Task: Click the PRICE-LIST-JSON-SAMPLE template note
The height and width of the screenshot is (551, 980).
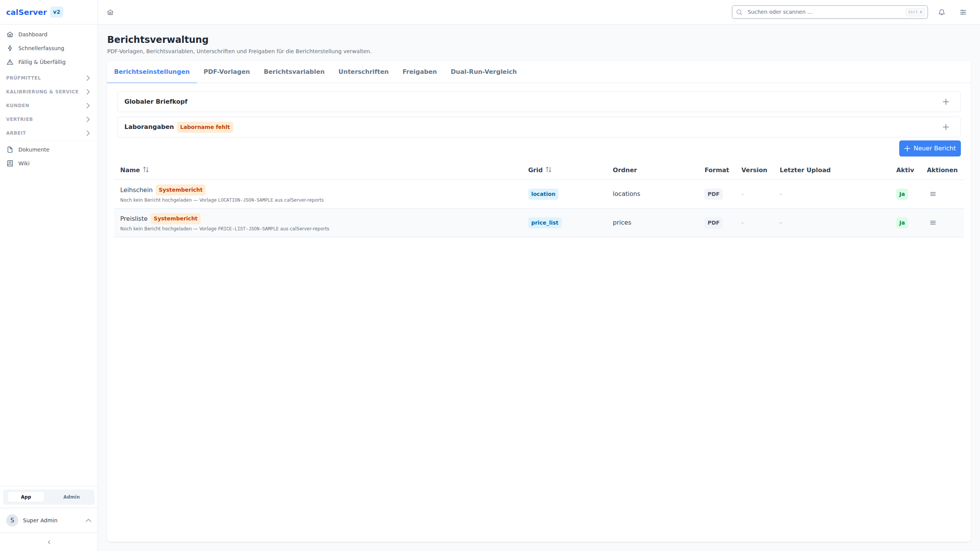Action: pyautogui.click(x=225, y=229)
